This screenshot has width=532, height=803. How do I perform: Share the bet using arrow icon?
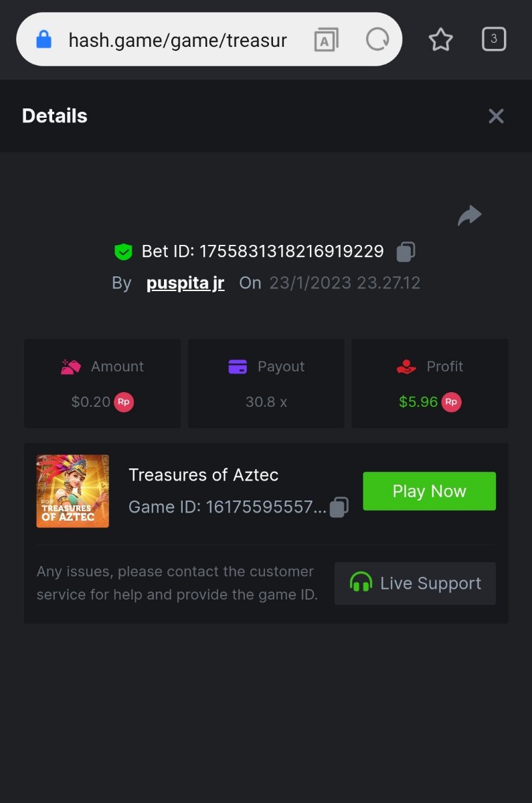click(469, 215)
